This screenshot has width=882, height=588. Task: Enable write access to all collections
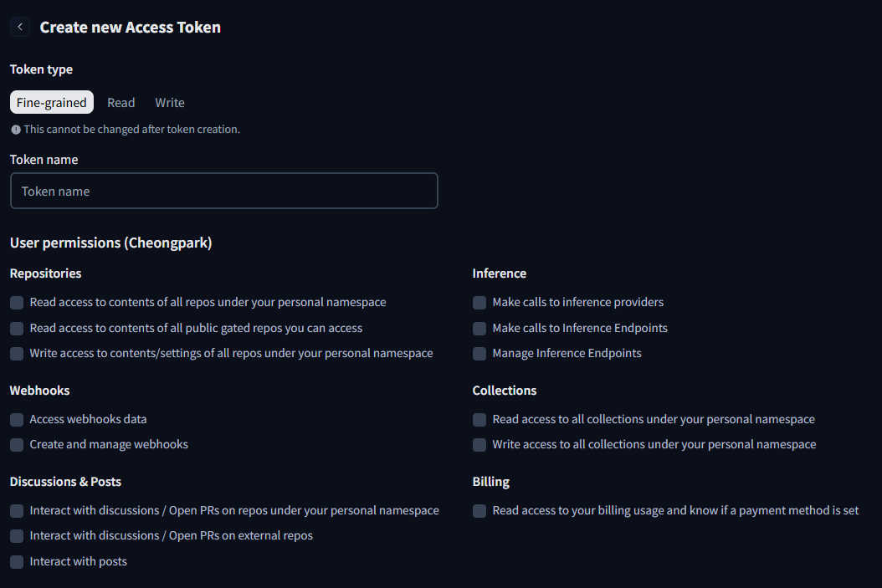coord(479,445)
